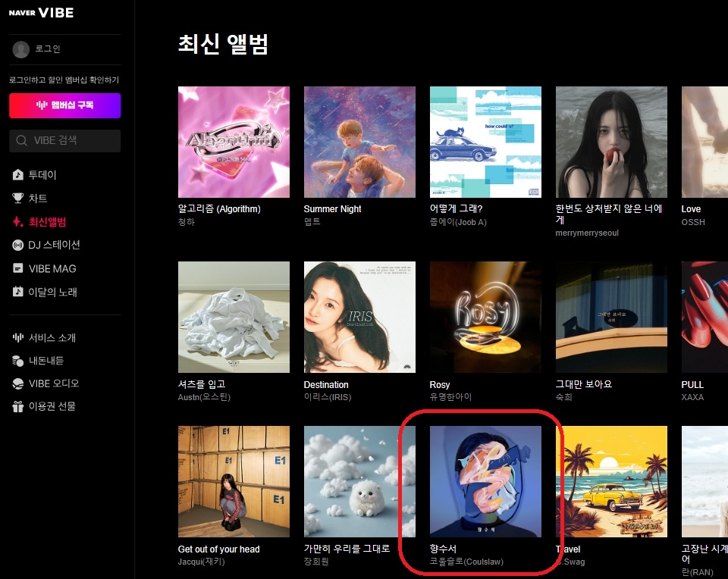728x579 pixels.
Task: Open the 어떻게 그래? album cover
Action: pos(485,142)
